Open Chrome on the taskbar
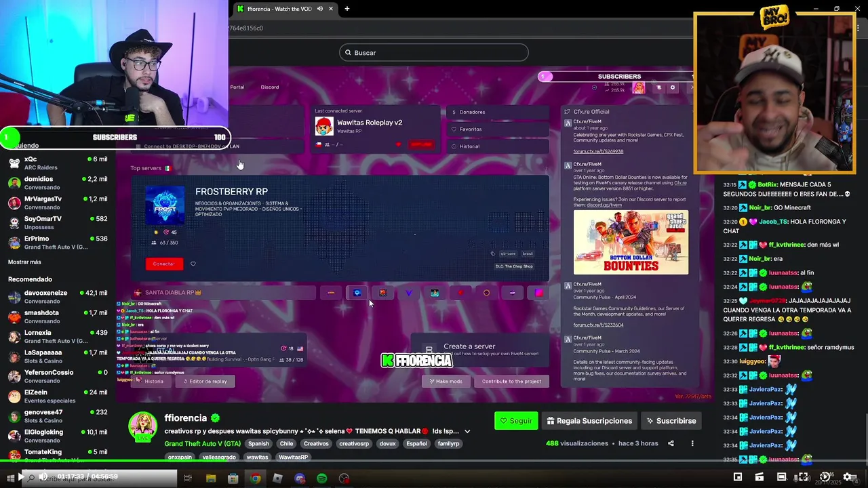This screenshot has height=488, width=868. click(255, 479)
